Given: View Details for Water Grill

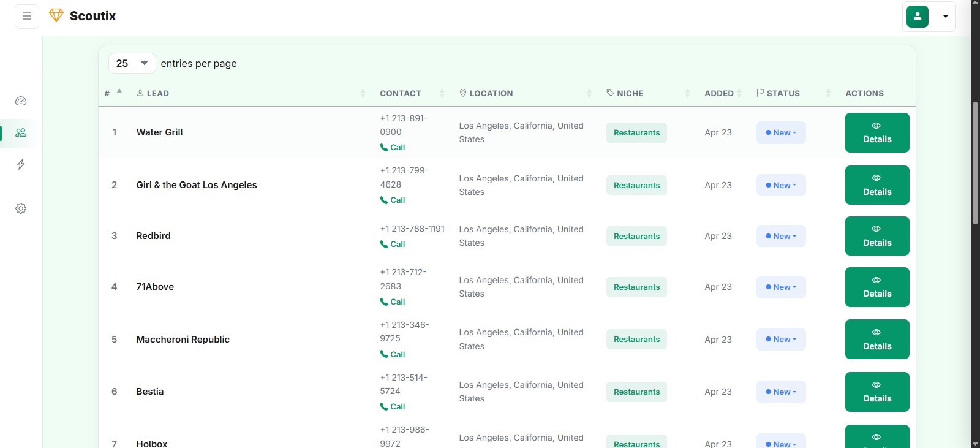Looking at the screenshot, I should click(x=877, y=132).
